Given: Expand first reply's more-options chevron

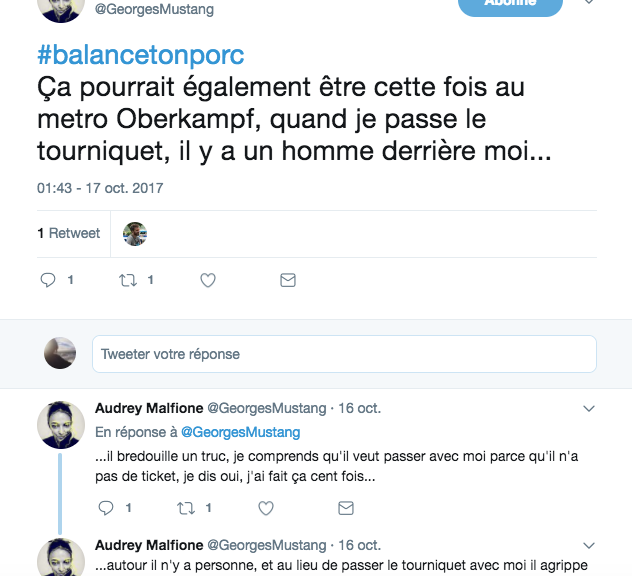Looking at the screenshot, I should click(x=589, y=408).
